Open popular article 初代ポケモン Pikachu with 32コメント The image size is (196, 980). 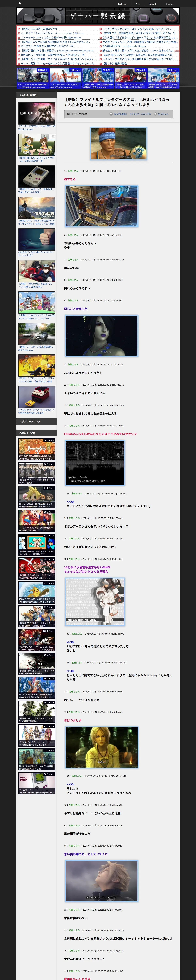point(37,592)
